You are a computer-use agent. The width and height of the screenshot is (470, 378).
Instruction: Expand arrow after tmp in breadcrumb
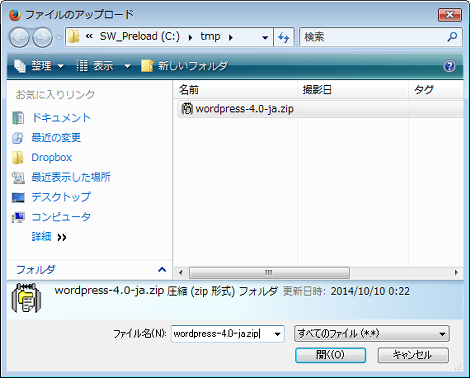pos(231,37)
